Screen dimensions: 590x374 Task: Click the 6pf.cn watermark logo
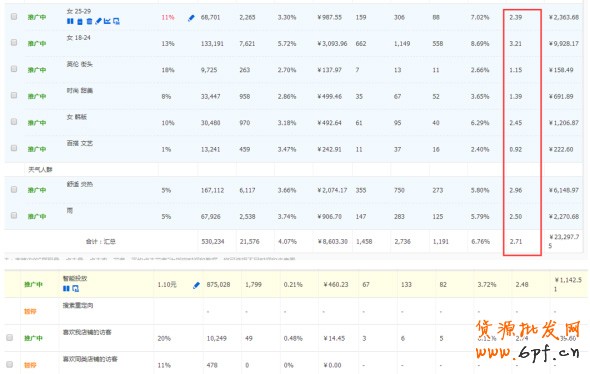(527, 340)
